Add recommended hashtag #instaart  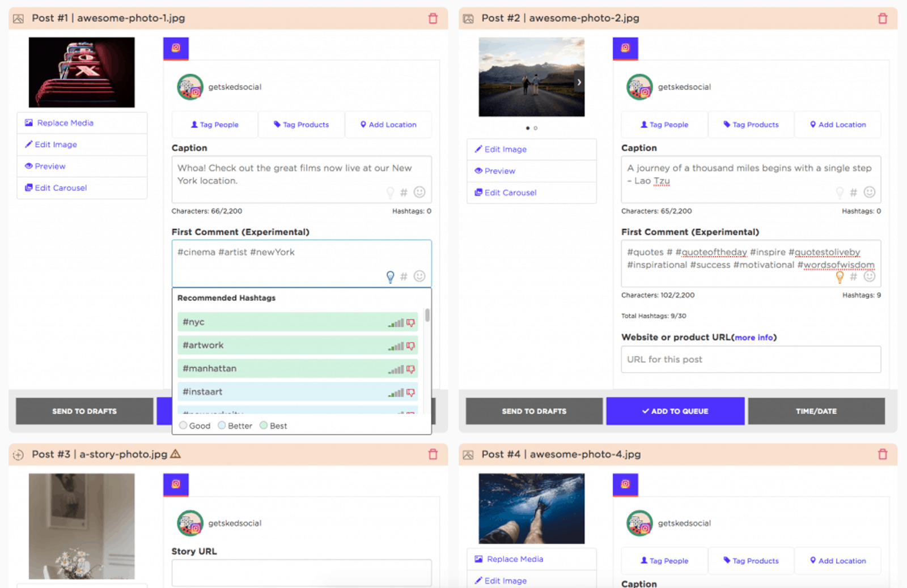click(298, 391)
